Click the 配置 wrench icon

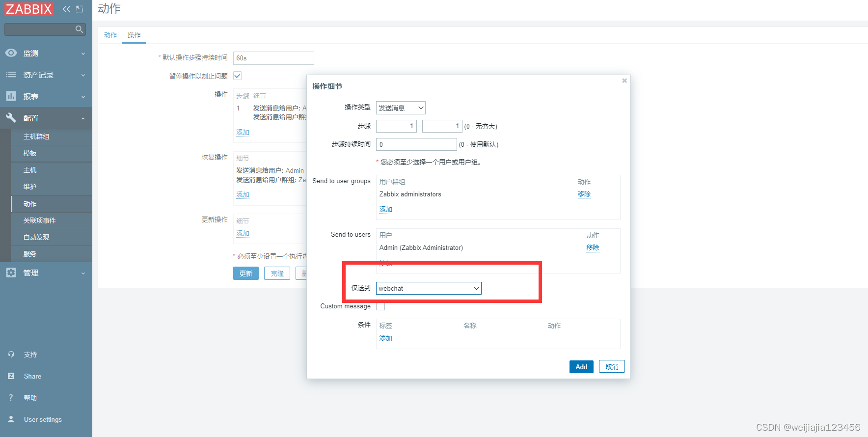coord(11,118)
